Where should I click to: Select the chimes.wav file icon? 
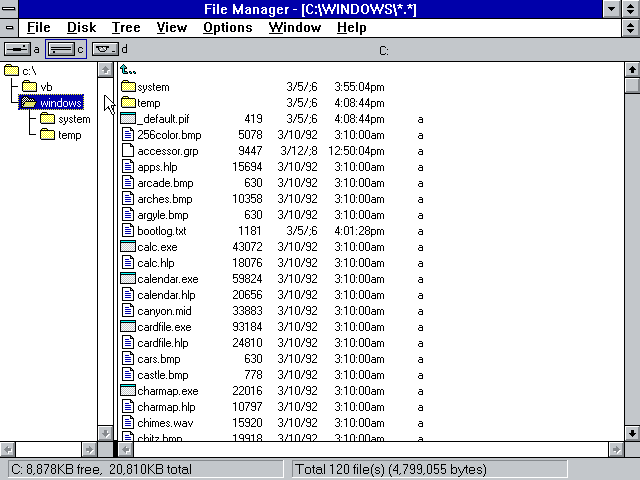point(127,423)
